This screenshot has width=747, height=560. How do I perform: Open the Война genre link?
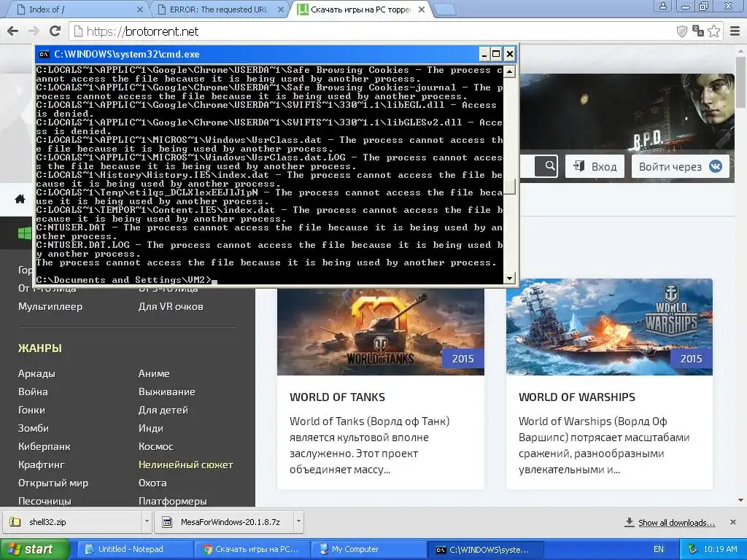click(x=33, y=392)
